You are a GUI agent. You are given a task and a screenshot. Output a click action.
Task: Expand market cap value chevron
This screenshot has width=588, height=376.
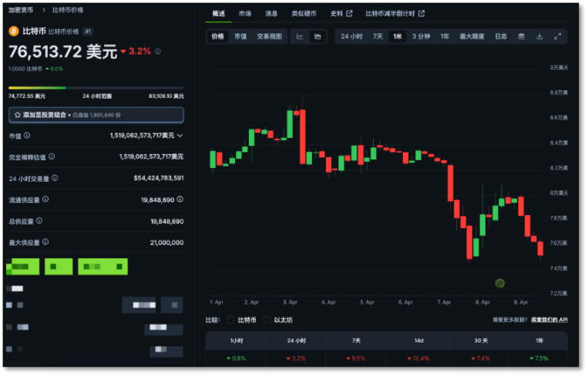pos(180,136)
